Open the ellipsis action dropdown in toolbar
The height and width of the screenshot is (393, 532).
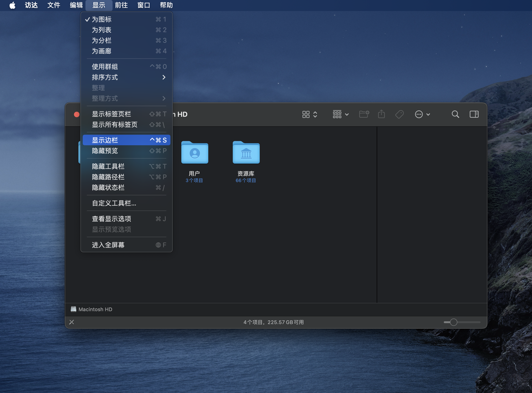pyautogui.click(x=422, y=114)
